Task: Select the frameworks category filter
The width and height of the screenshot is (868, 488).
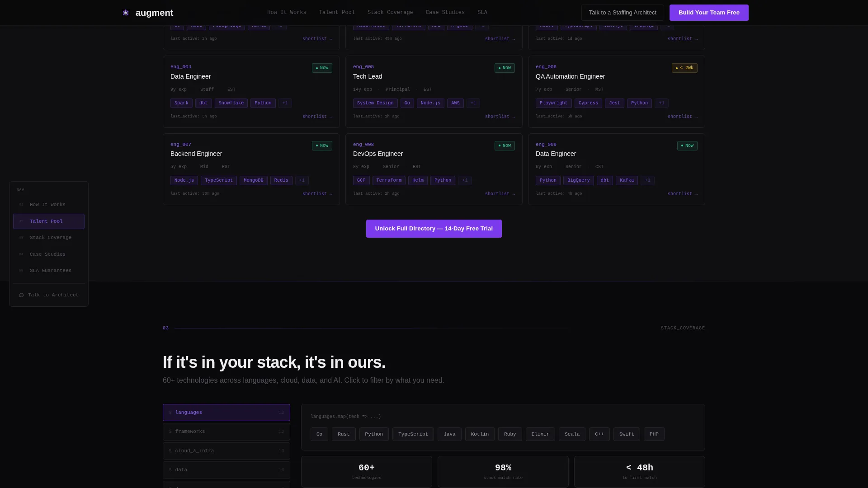Action: pos(226,432)
